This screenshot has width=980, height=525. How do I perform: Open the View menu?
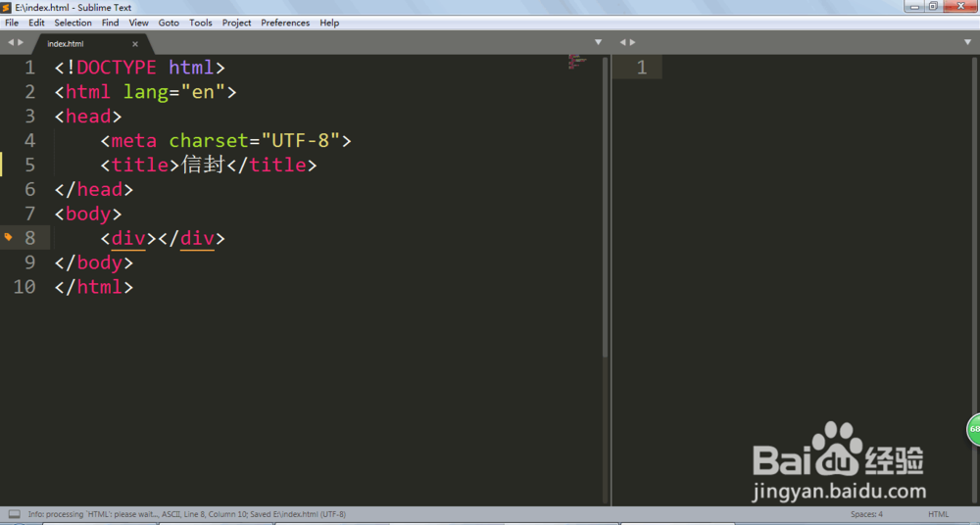138,23
